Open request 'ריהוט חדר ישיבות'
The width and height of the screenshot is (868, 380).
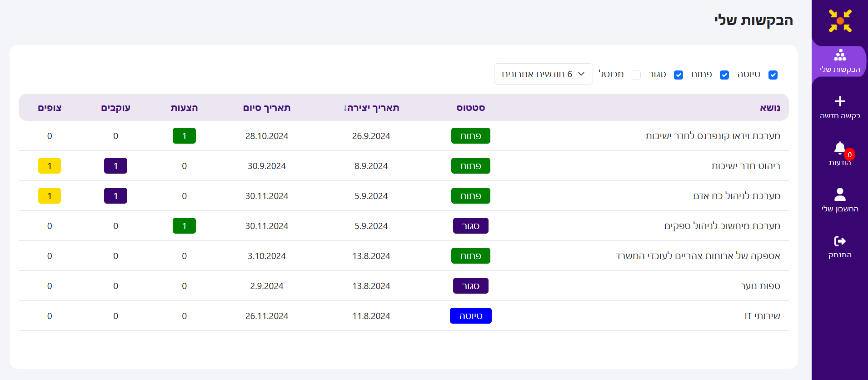click(745, 166)
